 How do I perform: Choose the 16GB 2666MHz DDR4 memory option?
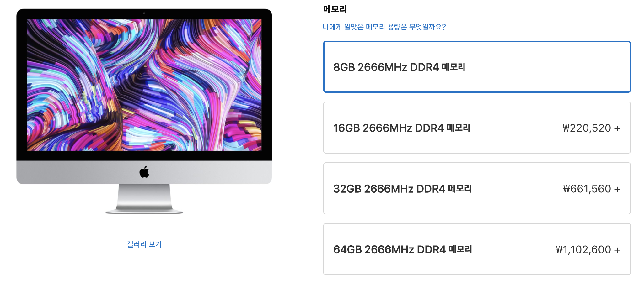coord(477,128)
